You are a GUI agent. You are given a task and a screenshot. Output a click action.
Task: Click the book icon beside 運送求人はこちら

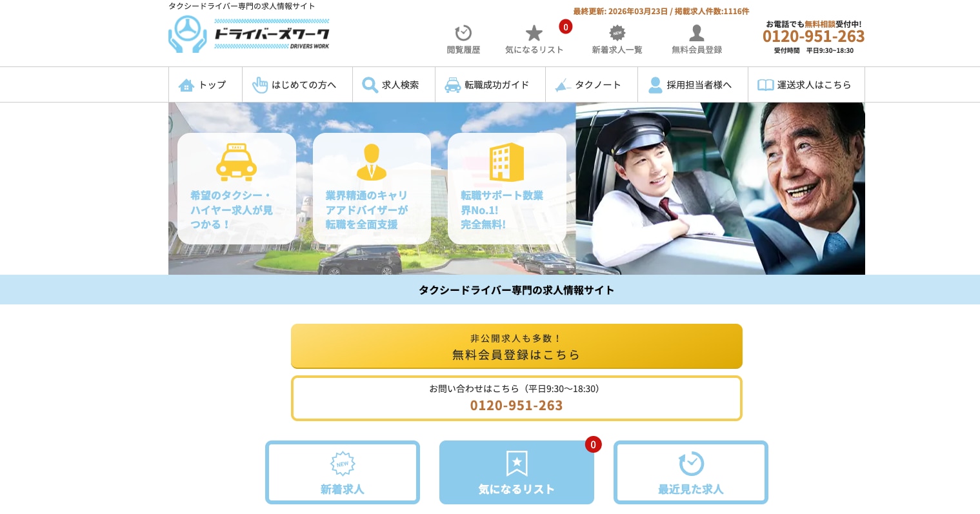765,84
